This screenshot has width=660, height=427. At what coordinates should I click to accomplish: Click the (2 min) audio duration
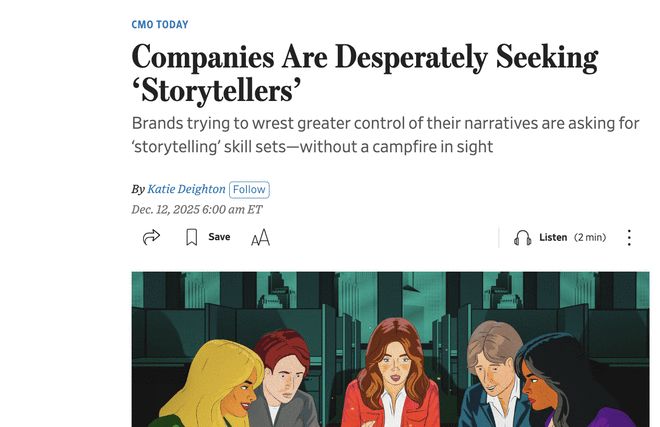(590, 238)
